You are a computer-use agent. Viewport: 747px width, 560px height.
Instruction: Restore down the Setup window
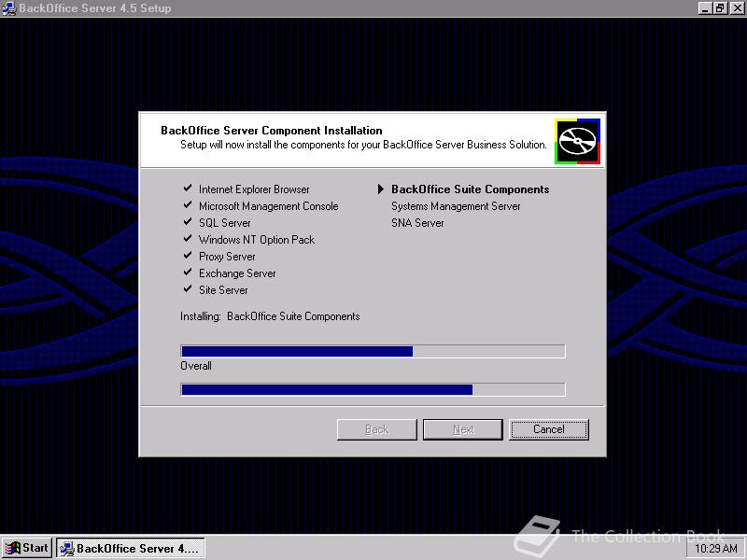[x=720, y=8]
